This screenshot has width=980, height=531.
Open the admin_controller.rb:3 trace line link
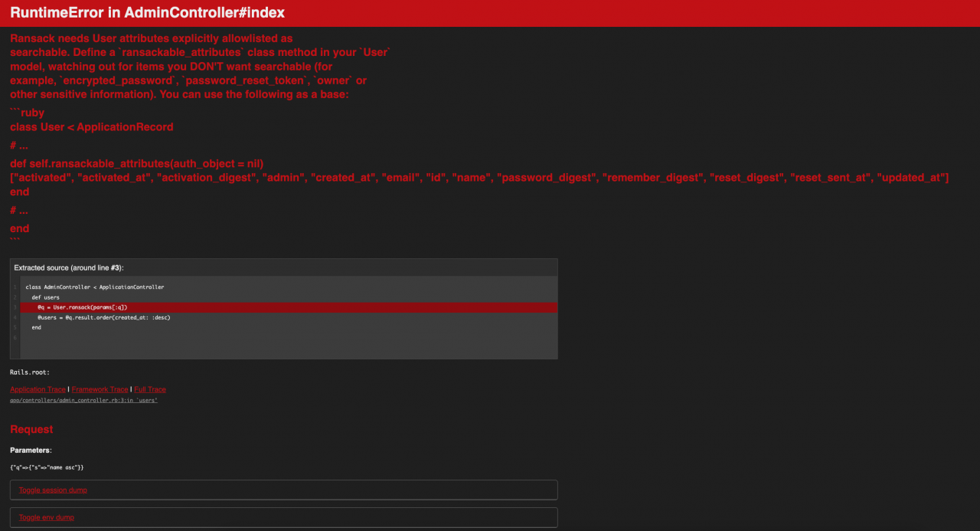[x=83, y=400]
